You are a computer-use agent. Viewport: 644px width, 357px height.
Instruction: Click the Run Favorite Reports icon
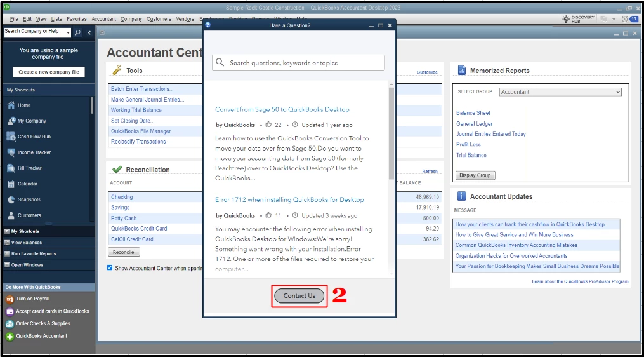tap(7, 253)
